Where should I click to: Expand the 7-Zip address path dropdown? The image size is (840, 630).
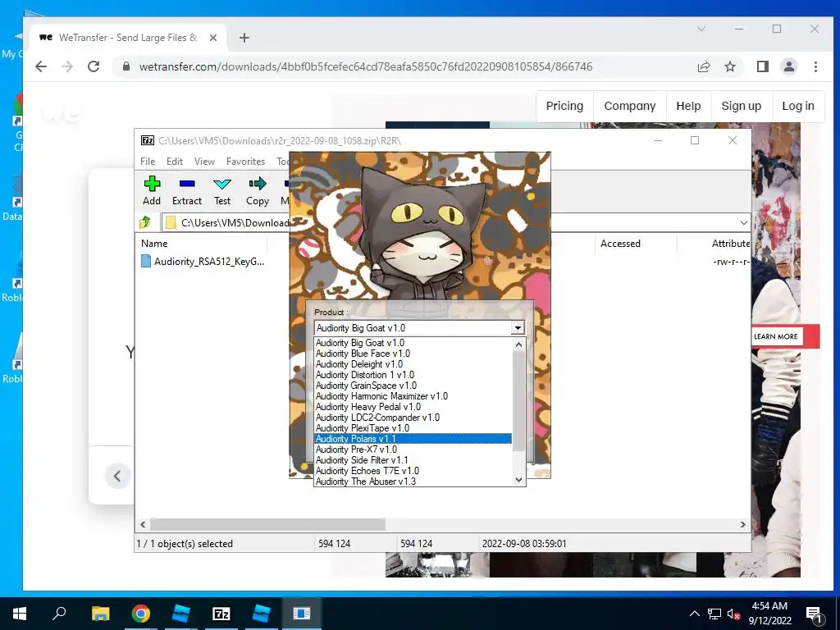(743, 222)
